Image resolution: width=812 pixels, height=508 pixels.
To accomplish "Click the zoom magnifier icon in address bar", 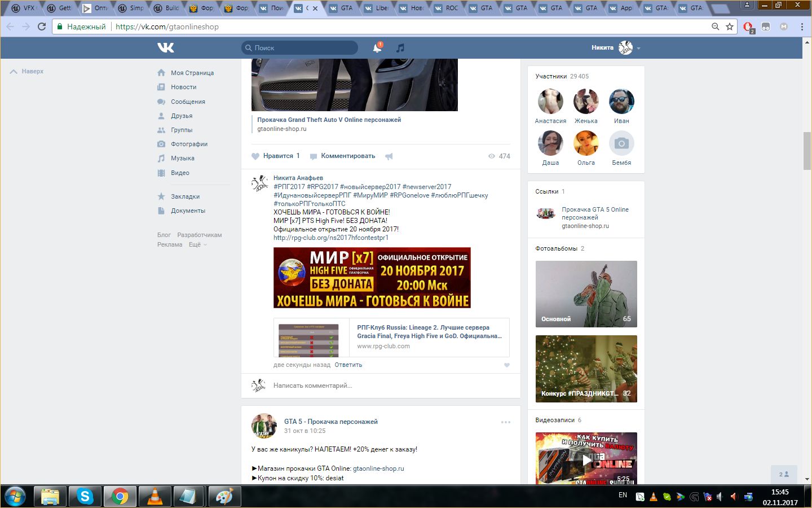I will pos(715,27).
